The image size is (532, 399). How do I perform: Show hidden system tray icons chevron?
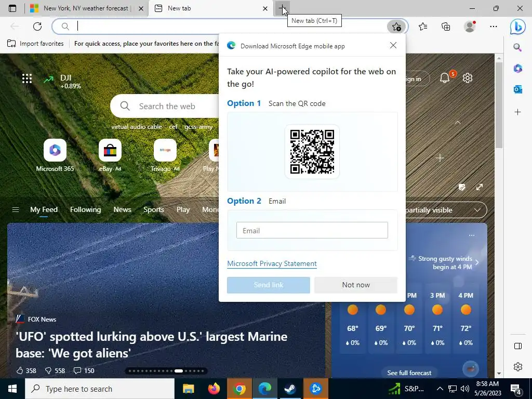pos(440,389)
